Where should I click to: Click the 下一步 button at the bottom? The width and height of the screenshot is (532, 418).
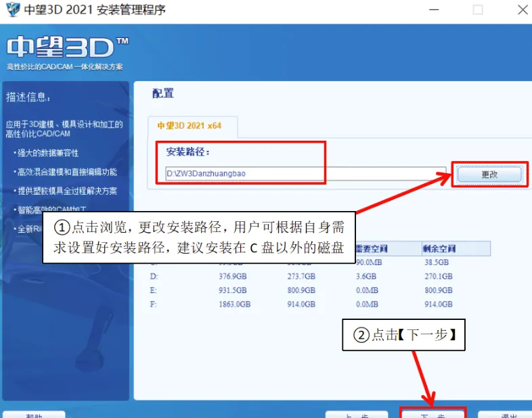pyautogui.click(x=433, y=414)
